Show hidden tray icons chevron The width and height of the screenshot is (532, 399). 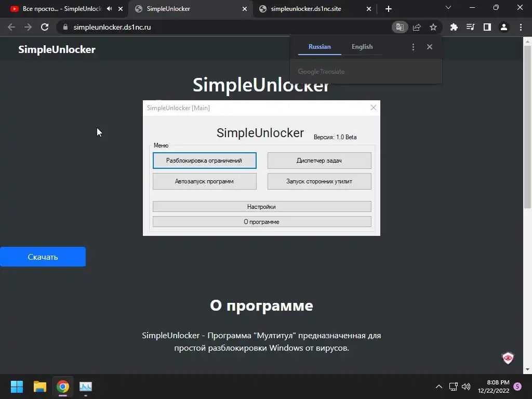click(x=438, y=387)
